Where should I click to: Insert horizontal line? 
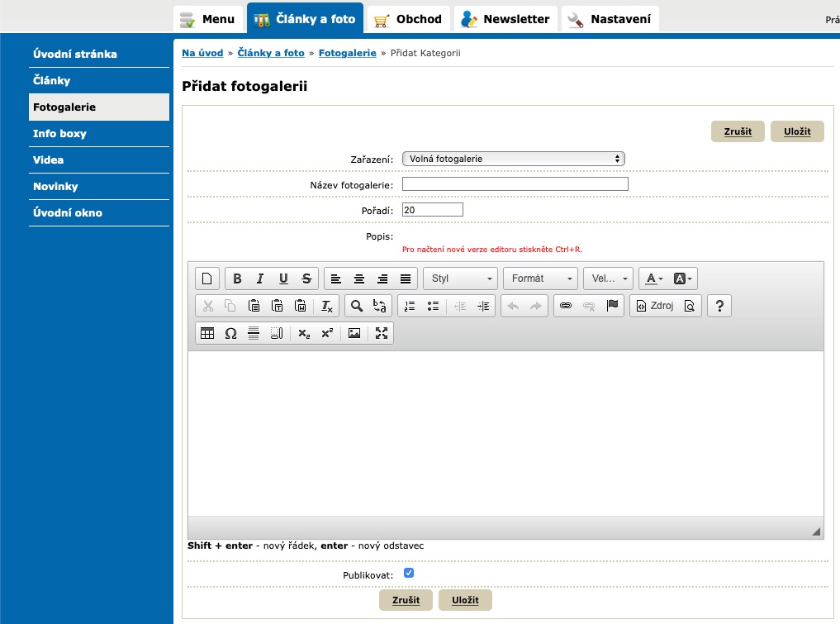(x=254, y=333)
